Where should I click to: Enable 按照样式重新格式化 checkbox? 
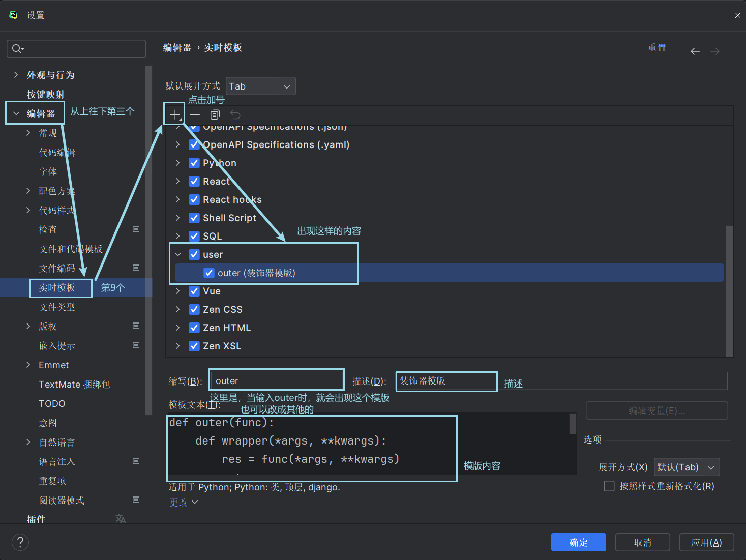pyautogui.click(x=609, y=486)
